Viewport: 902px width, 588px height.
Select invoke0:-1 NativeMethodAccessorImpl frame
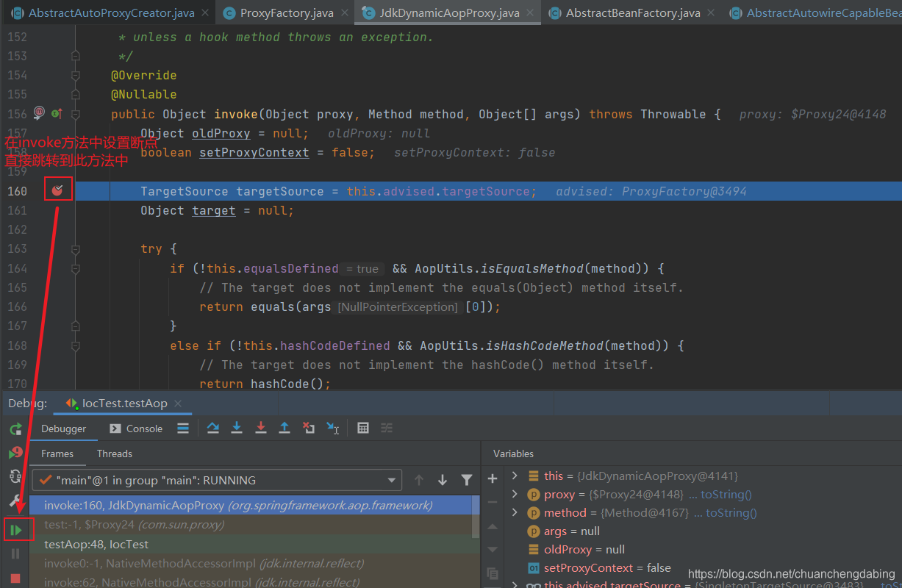[250, 563]
